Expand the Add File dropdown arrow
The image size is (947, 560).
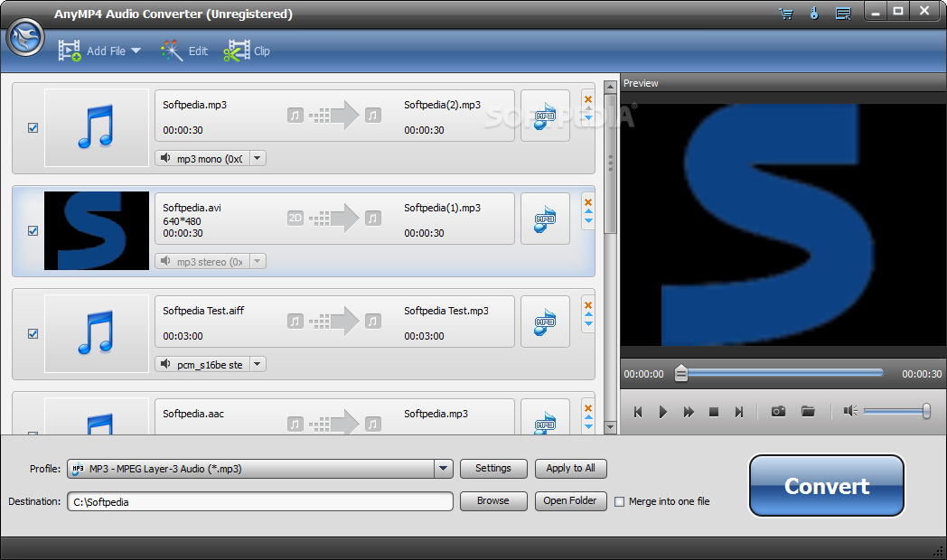(136, 51)
